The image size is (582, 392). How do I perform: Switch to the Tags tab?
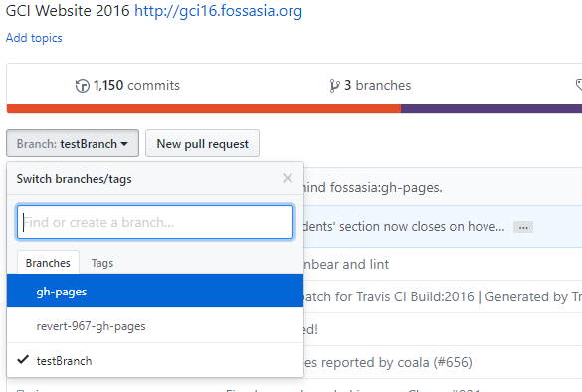click(x=102, y=263)
